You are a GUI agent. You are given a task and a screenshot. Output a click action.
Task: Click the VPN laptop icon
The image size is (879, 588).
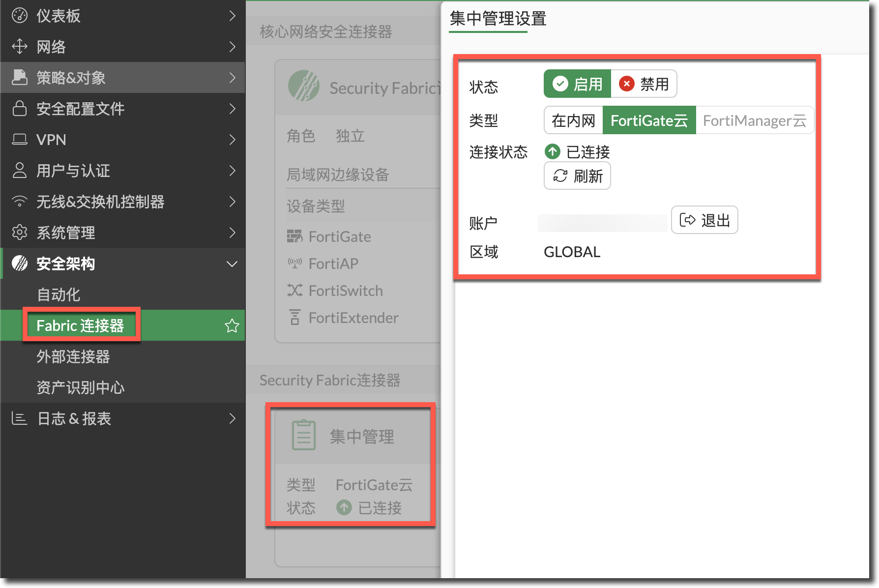click(x=20, y=140)
